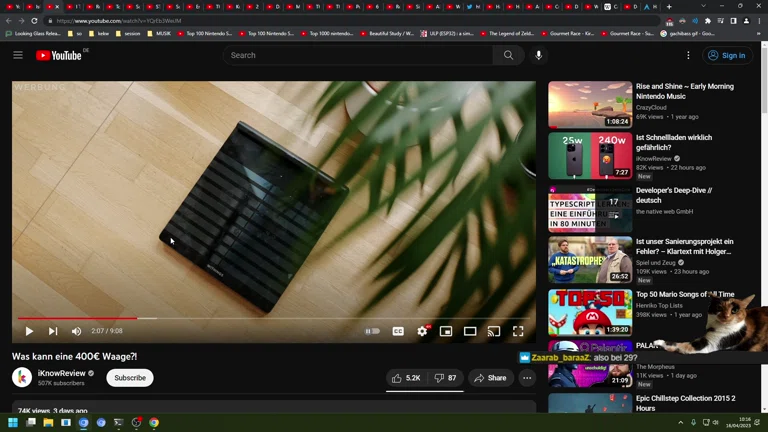Open YouTube hamburger guide menu

click(x=18, y=55)
